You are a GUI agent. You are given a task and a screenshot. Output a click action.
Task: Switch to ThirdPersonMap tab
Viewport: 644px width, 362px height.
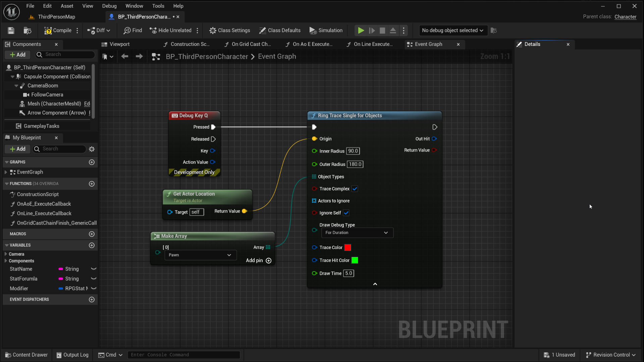click(56, 17)
